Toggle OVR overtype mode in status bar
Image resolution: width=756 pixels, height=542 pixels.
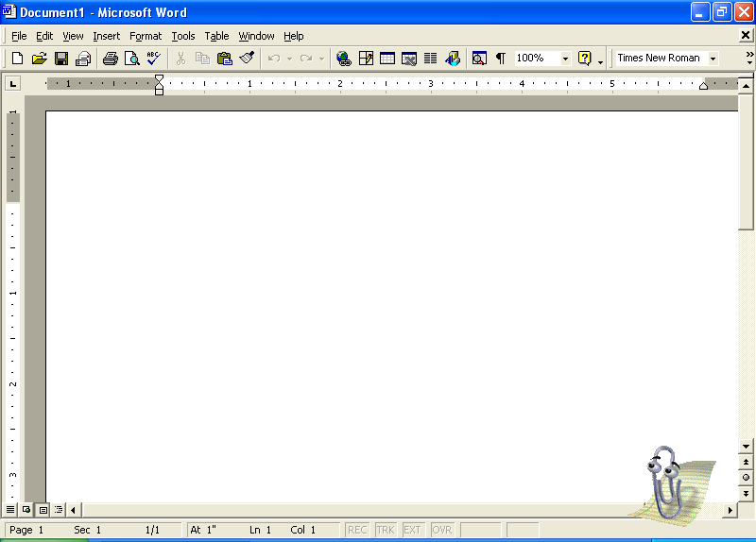(x=441, y=530)
